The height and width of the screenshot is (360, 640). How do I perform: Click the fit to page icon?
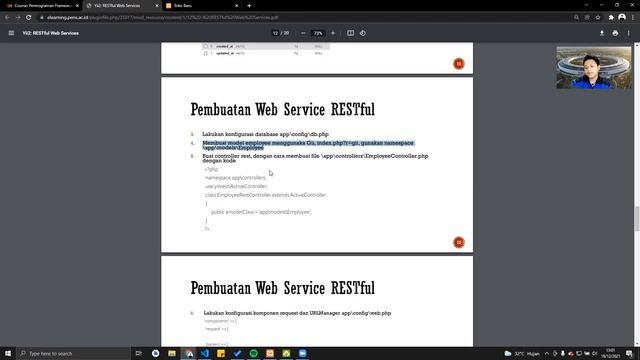tap(350, 33)
